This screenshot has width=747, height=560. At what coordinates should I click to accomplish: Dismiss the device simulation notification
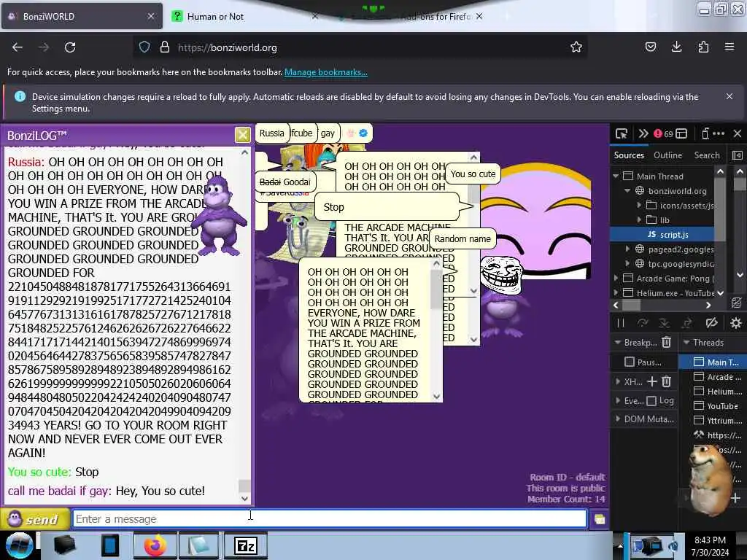pos(729,97)
